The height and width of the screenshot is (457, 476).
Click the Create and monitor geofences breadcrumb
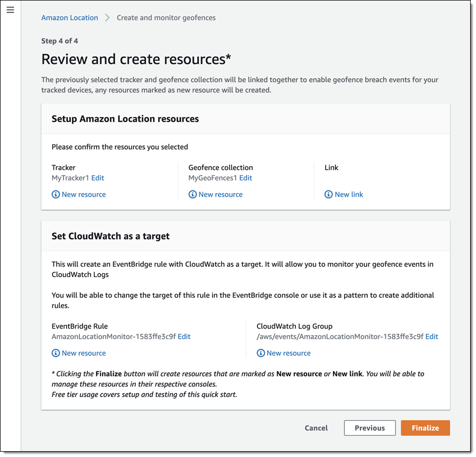pos(166,17)
